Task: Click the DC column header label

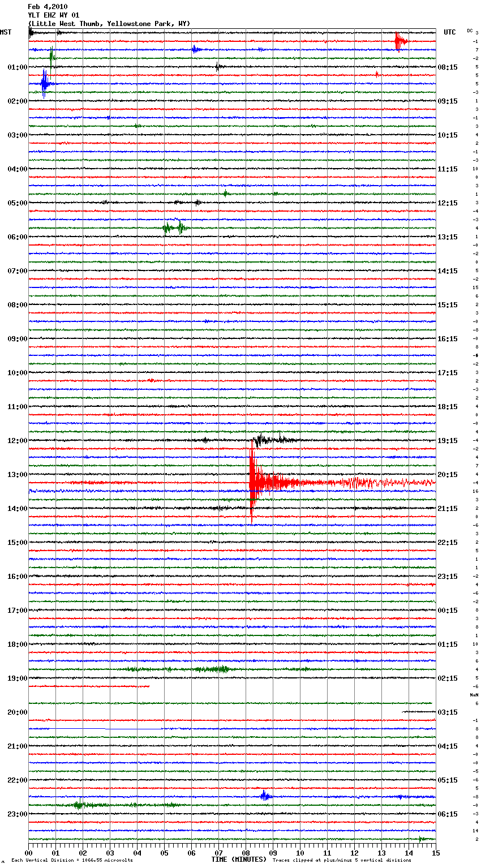Action: [470, 31]
